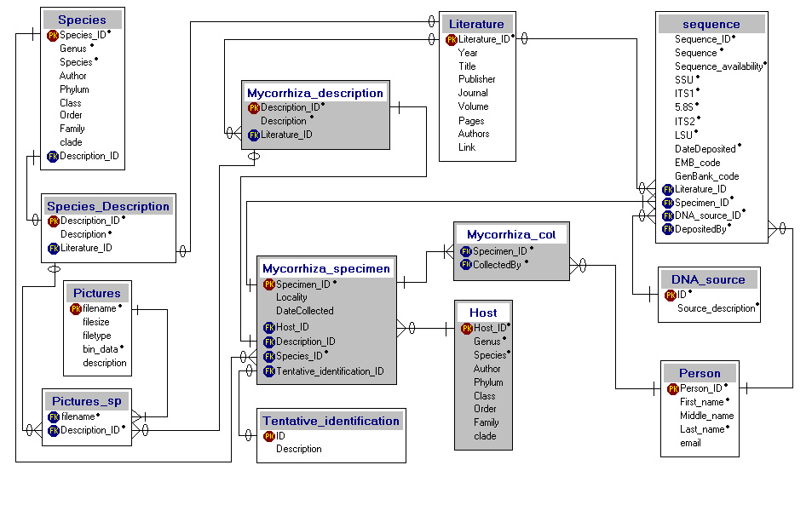Select the Species_Description table title
Screen dimensions: 812x511
tap(108, 206)
